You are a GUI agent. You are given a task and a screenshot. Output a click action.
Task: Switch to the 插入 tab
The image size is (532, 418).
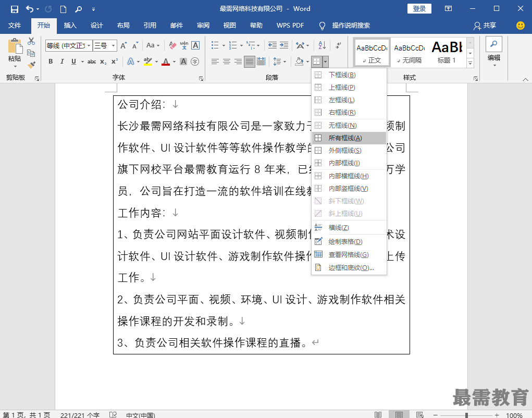click(70, 26)
